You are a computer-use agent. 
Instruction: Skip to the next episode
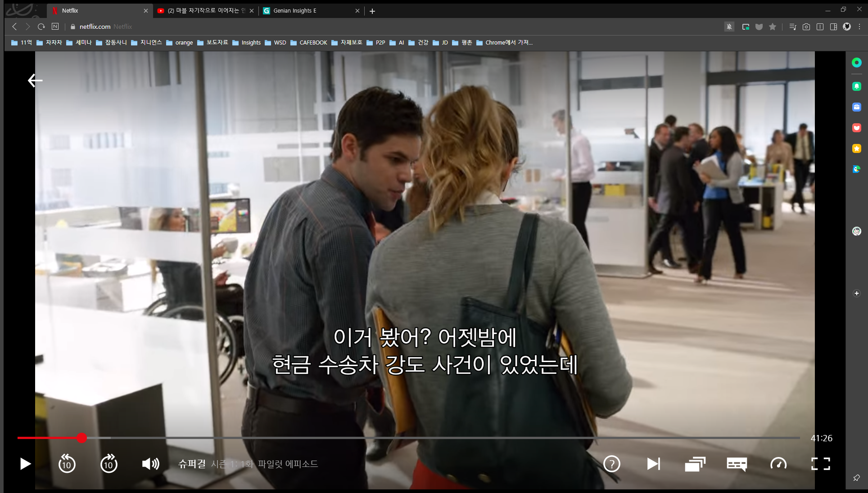click(653, 464)
